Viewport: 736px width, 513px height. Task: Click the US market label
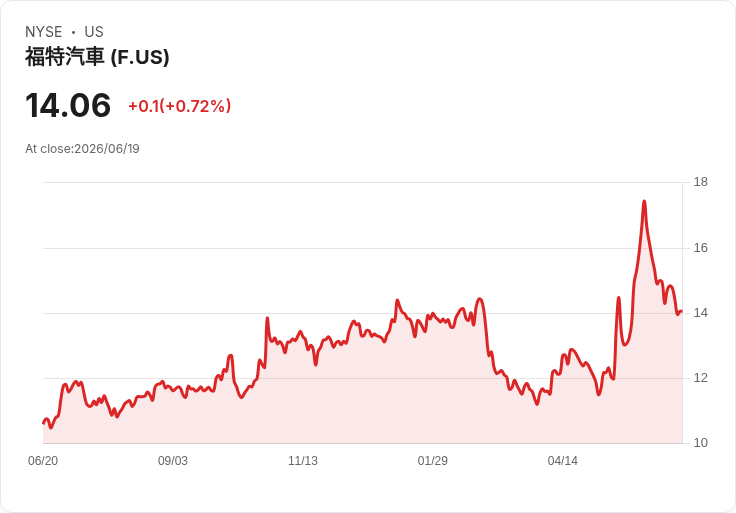coord(94,32)
